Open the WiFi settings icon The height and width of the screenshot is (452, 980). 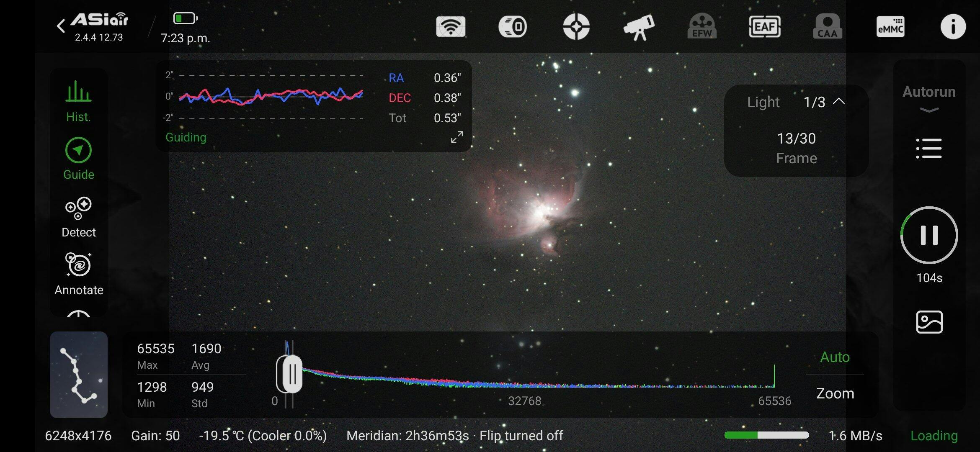click(451, 27)
